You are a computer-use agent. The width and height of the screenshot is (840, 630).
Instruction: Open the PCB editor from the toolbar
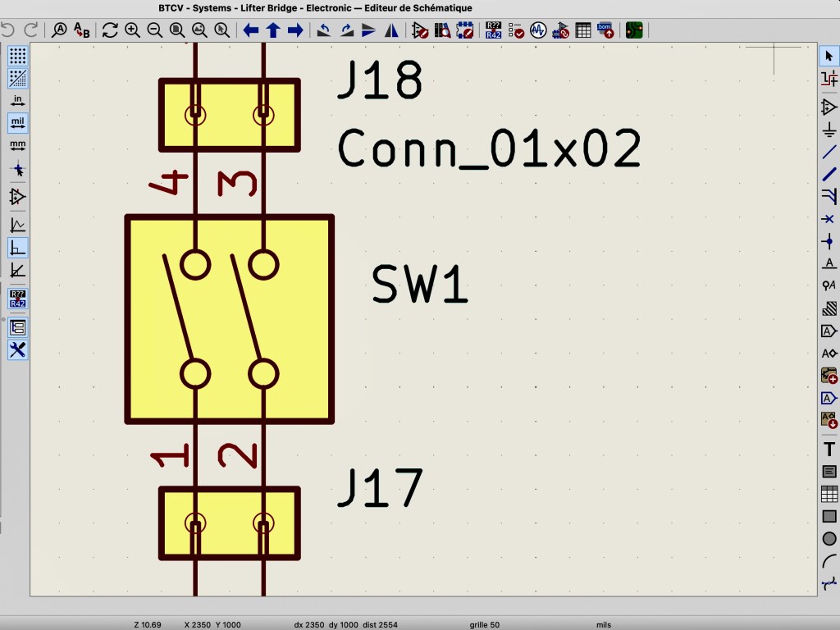coord(634,31)
